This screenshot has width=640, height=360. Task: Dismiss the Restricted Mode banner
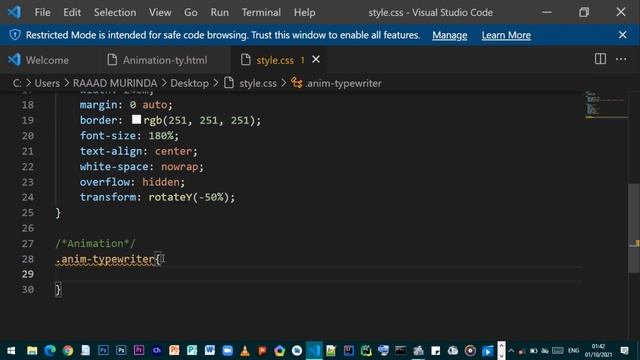tap(622, 35)
